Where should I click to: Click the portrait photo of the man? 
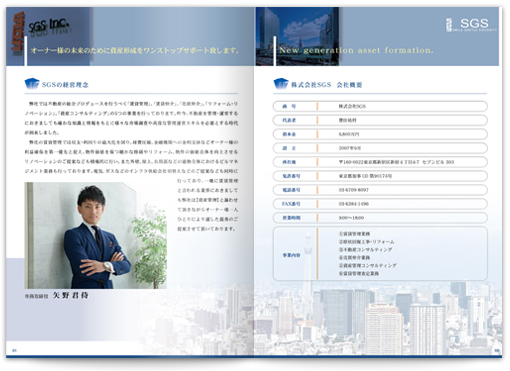(96, 235)
